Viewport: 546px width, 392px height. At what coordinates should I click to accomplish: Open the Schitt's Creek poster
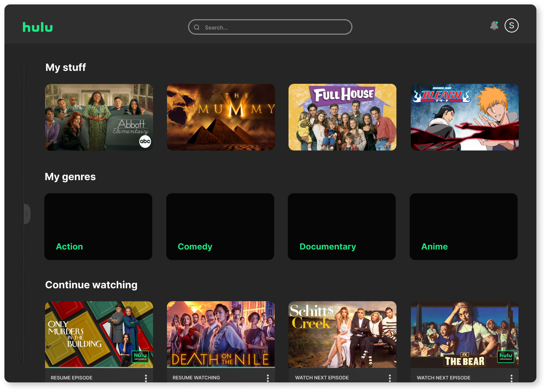[342, 334]
